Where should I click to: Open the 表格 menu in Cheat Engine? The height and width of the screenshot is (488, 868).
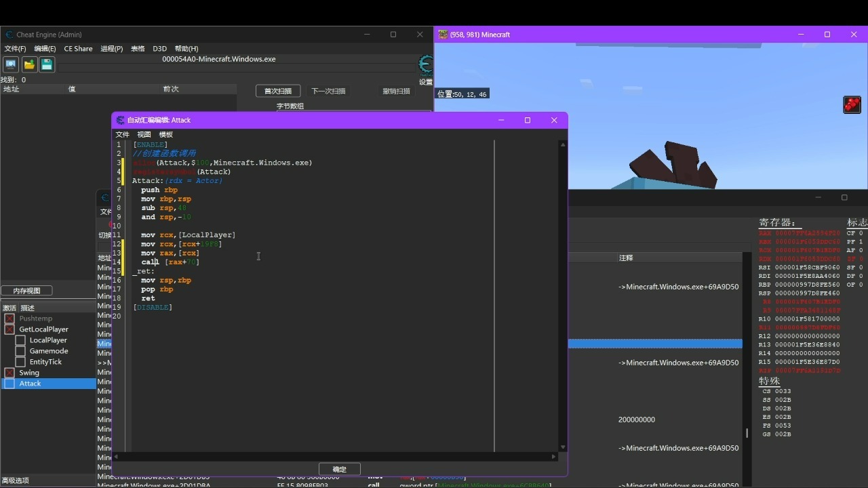click(138, 49)
